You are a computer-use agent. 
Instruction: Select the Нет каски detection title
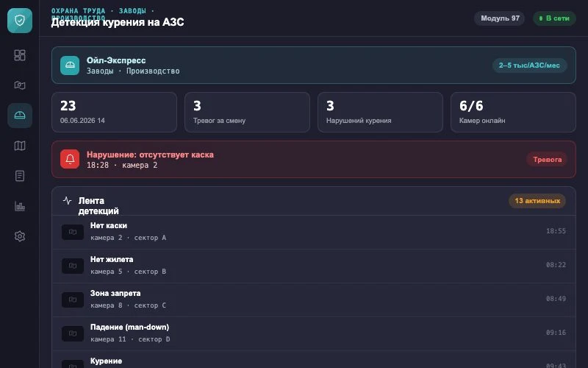pos(109,226)
